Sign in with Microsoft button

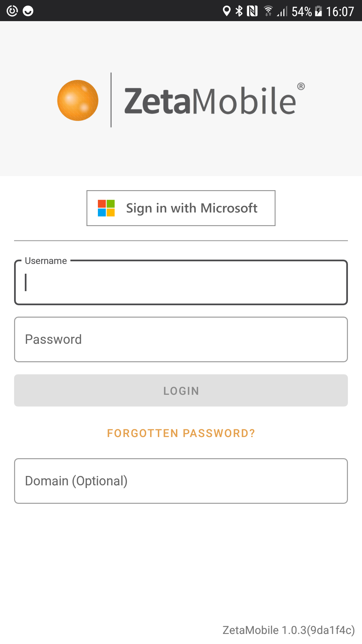click(181, 208)
